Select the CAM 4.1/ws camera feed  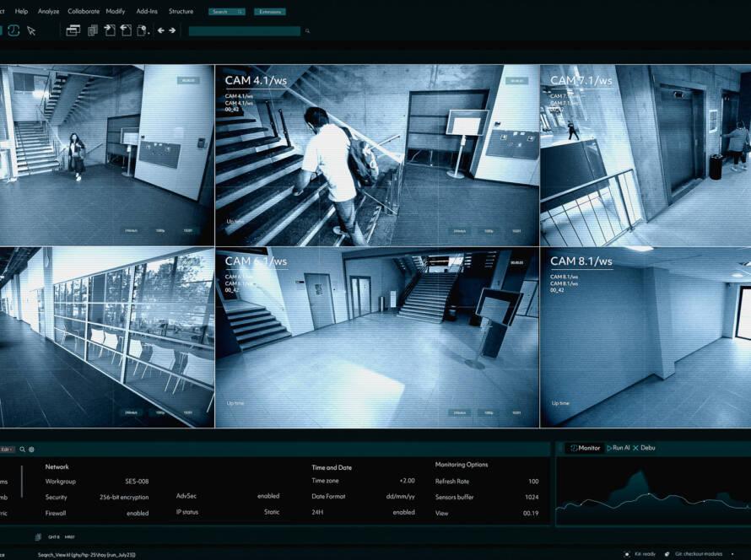click(x=377, y=156)
